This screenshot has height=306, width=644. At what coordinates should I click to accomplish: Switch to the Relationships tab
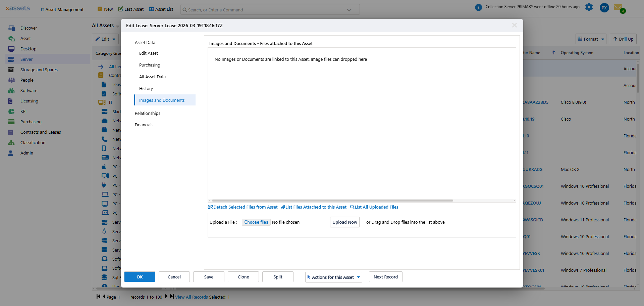tap(147, 113)
